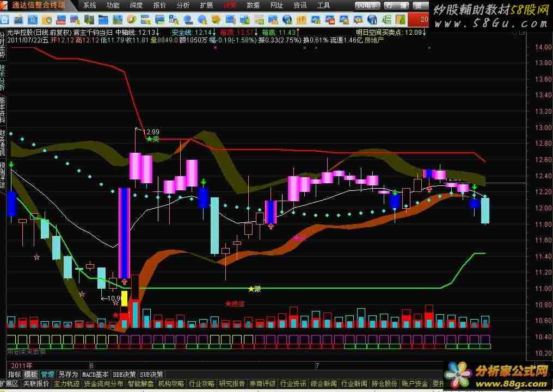Open the 主力轨迹 tab
553x392 pixels.
(x=66, y=383)
